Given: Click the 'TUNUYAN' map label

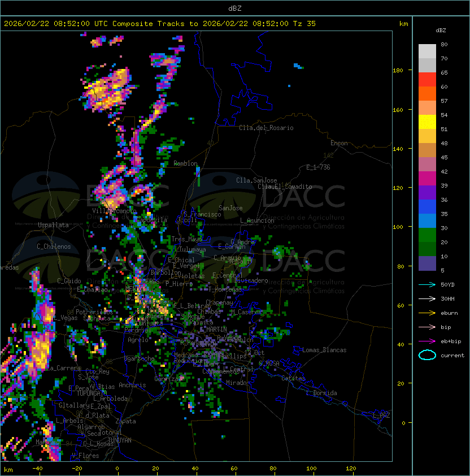Looking at the screenshot, I should pos(120,440).
